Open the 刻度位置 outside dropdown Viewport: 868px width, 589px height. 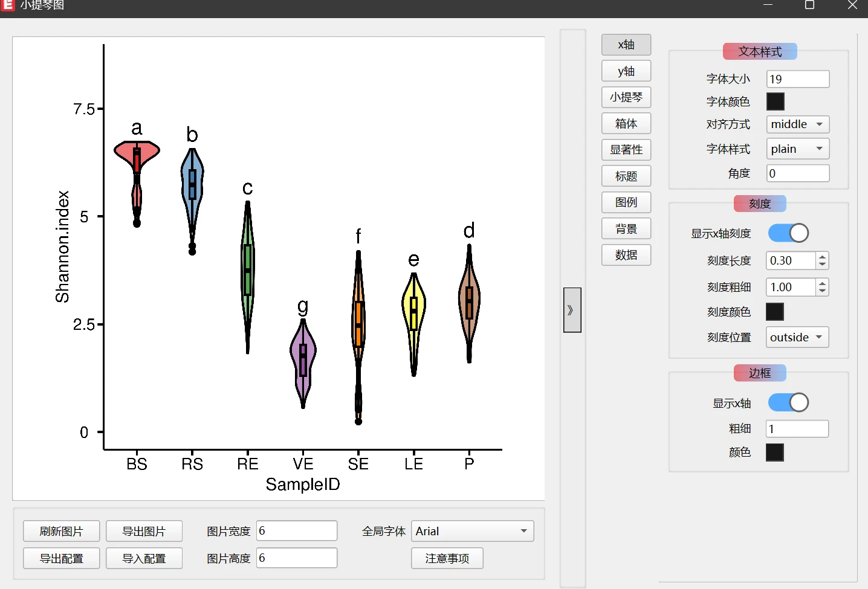(x=797, y=338)
